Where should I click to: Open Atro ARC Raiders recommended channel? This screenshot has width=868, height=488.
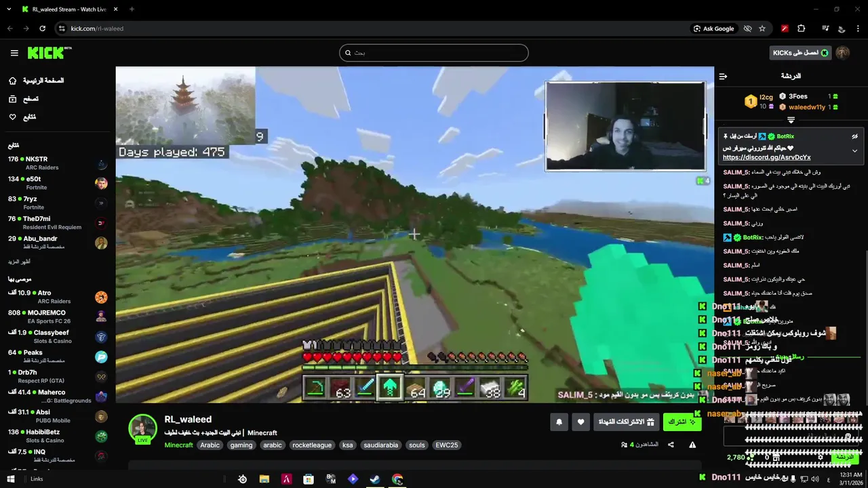pyautogui.click(x=57, y=297)
